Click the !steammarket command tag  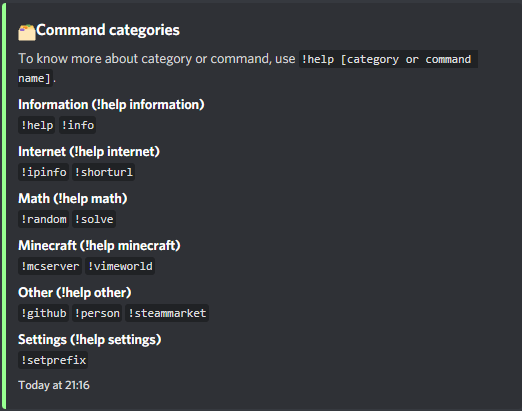coord(167,313)
